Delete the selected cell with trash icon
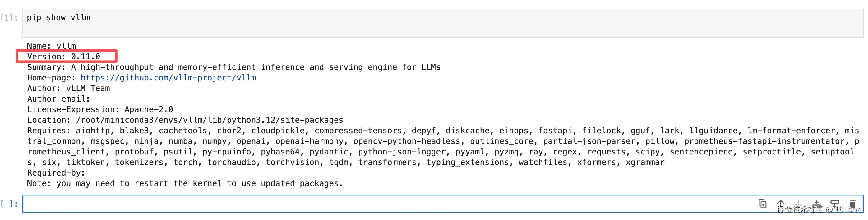 pyautogui.click(x=853, y=204)
